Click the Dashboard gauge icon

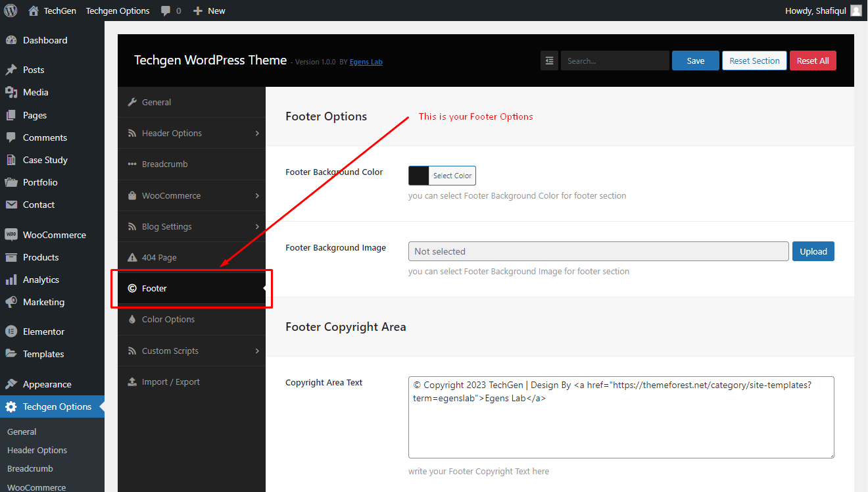point(11,40)
